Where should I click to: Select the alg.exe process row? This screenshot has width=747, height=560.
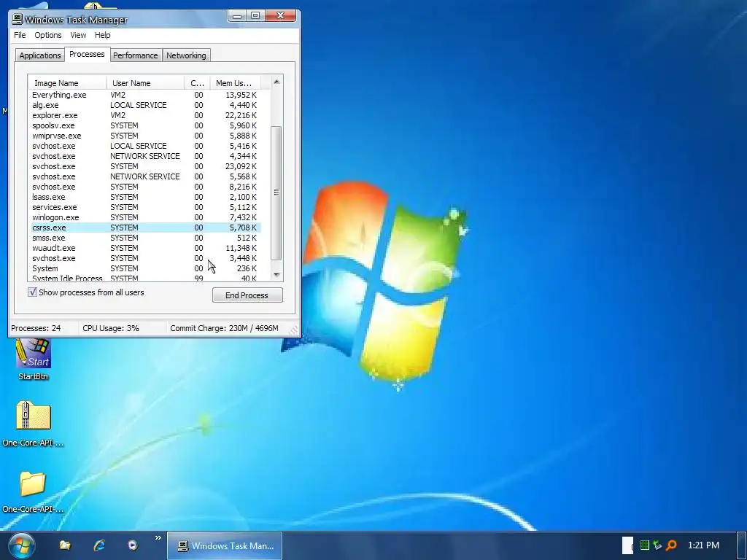coord(146,105)
